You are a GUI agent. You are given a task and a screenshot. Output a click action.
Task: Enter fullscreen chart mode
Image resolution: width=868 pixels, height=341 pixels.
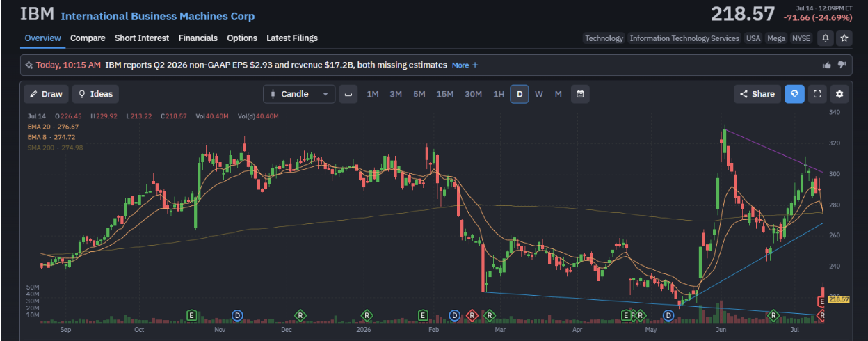(818, 94)
